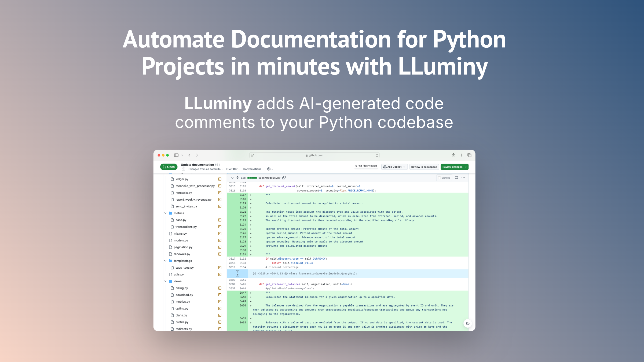
Task: Select reconcile_with_processor.py in file tree
Action: [195, 186]
